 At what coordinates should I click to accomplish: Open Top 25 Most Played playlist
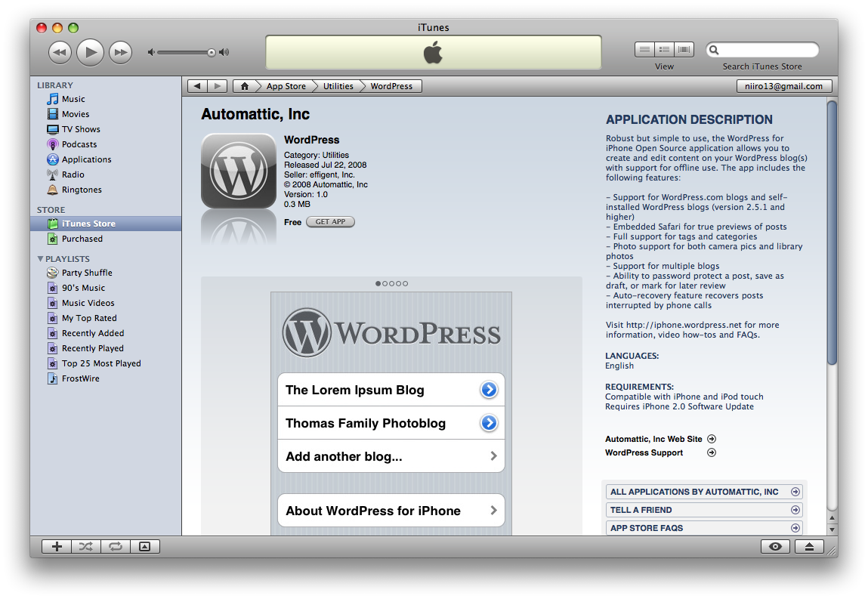pos(106,363)
